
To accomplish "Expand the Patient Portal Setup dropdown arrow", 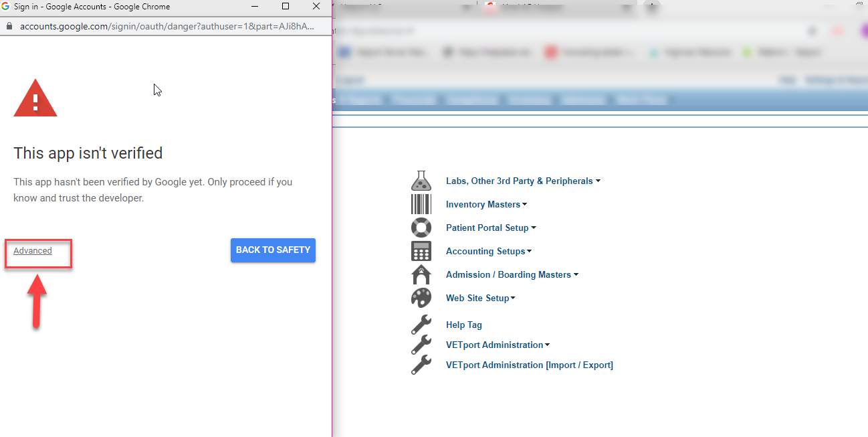I will point(534,228).
